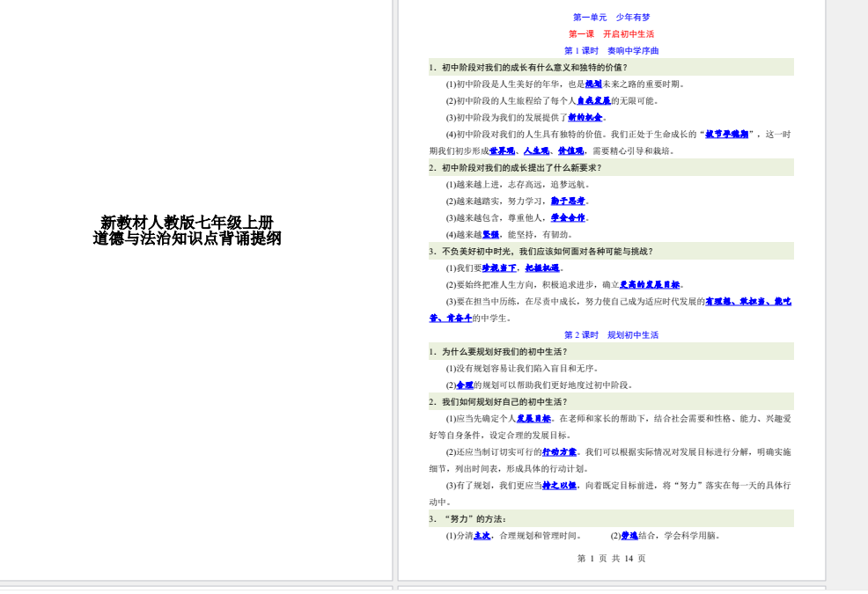Click the phrase "学会科学用脑"
868x594 pixels.
pos(690,535)
